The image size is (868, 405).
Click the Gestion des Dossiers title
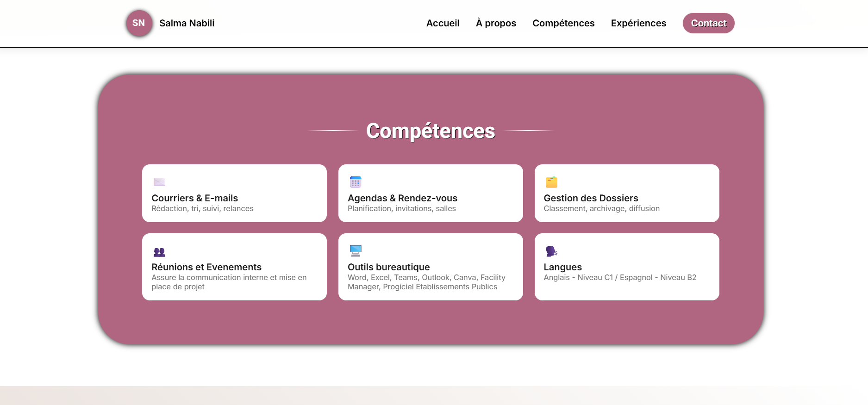click(591, 198)
